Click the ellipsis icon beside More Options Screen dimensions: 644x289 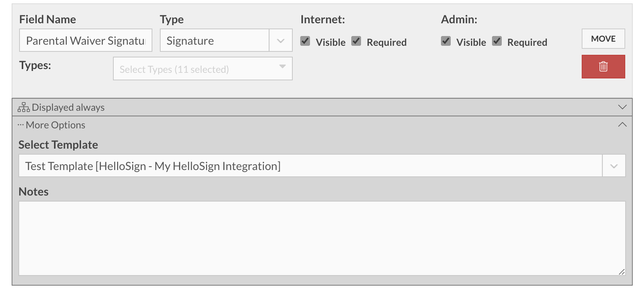point(21,124)
